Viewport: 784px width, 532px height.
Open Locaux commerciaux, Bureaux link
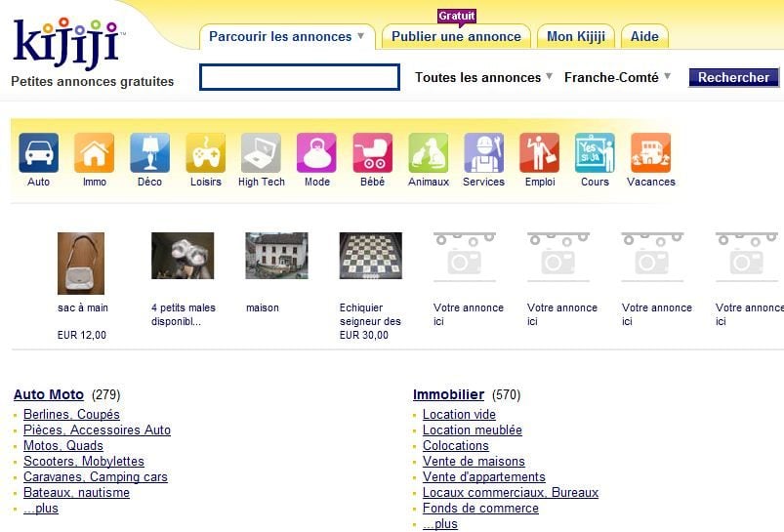click(511, 493)
